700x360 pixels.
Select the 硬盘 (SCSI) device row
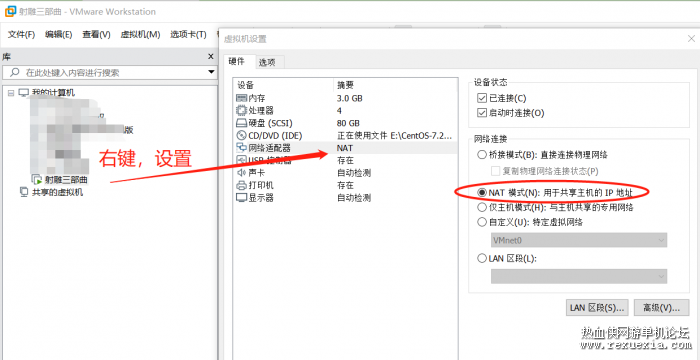click(x=346, y=123)
